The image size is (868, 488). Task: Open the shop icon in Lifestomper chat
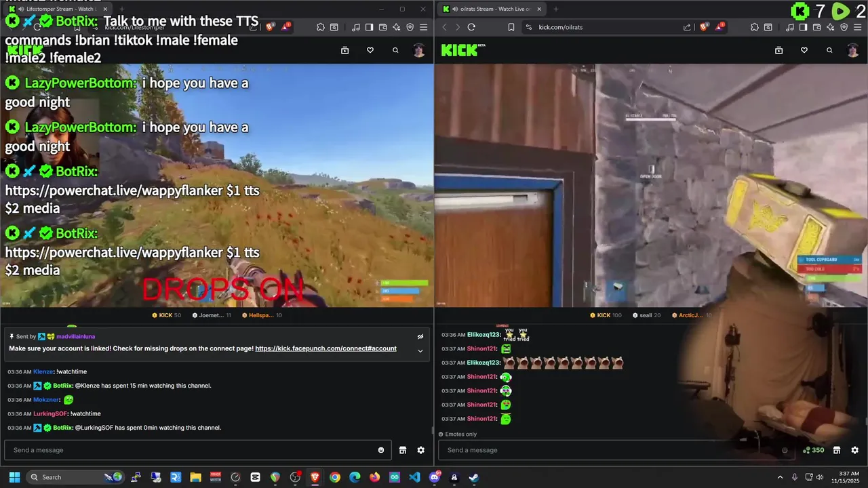[x=403, y=450]
